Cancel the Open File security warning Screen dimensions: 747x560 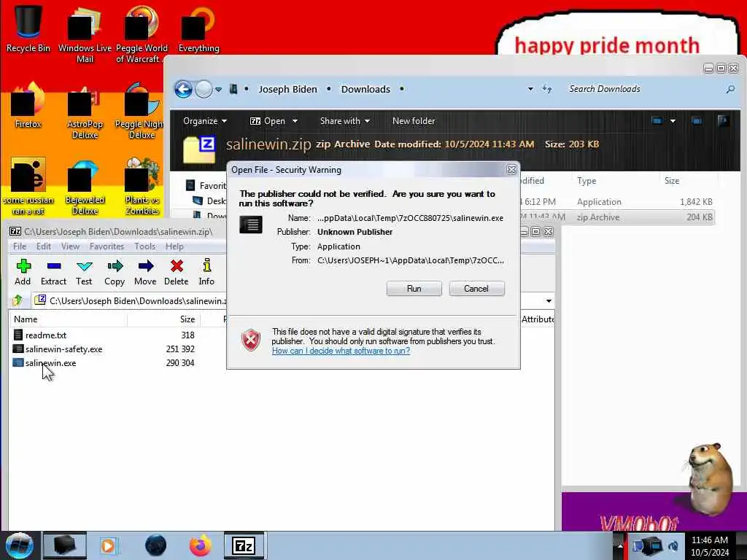[476, 289]
